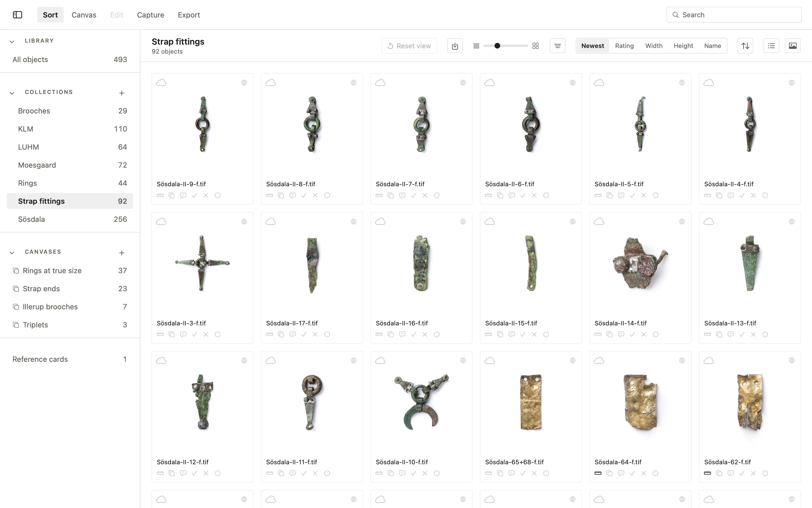
Task: Reject Sösdala-II-10-f.tif with X mark
Action: (425, 473)
